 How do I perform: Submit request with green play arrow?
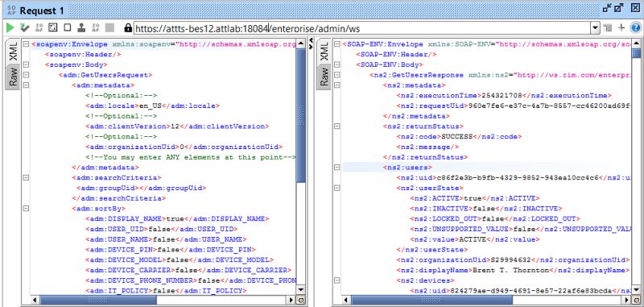10,28
